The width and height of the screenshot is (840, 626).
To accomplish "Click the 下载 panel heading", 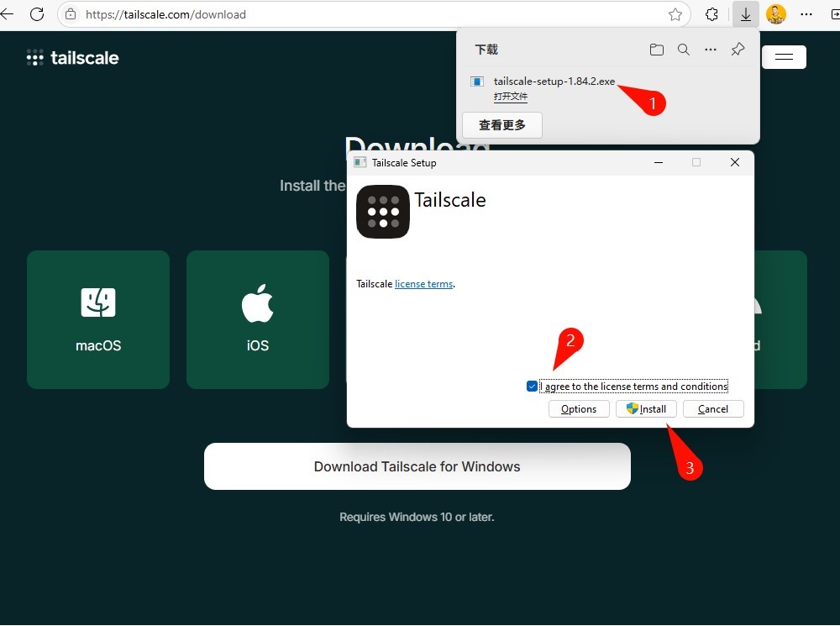I will click(x=486, y=50).
